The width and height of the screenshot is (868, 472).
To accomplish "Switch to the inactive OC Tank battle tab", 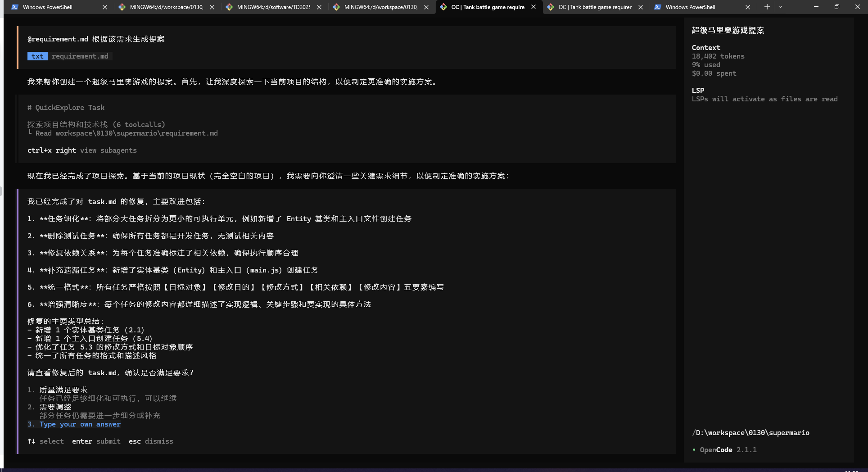I will tap(595, 7).
